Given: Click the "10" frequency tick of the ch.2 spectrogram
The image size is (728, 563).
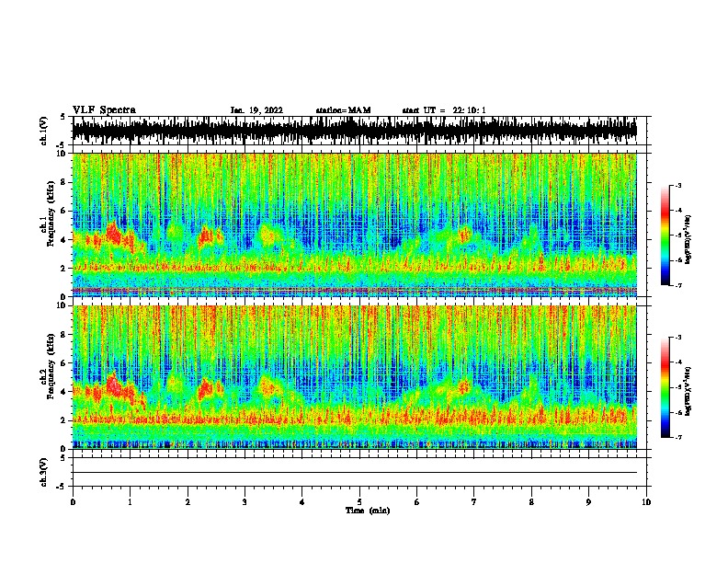Looking at the screenshot, I should click(62, 305).
